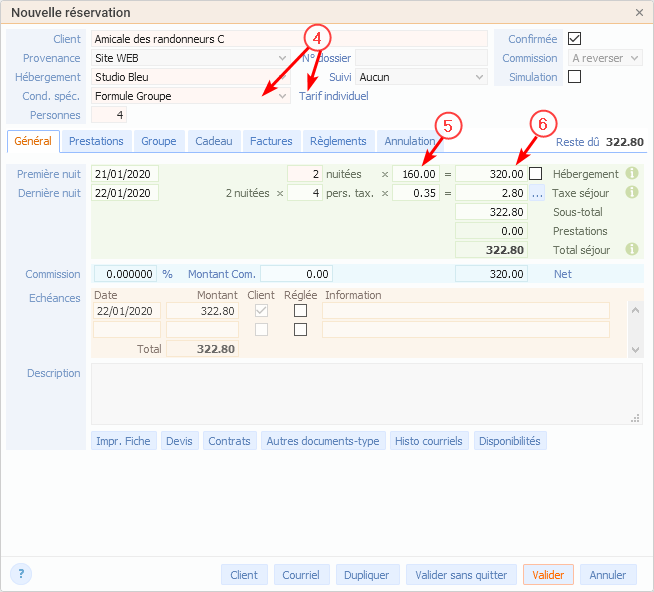Viewport: 654px width, 592px height.
Task: Click the Hébergement info icon
Action: point(631,174)
